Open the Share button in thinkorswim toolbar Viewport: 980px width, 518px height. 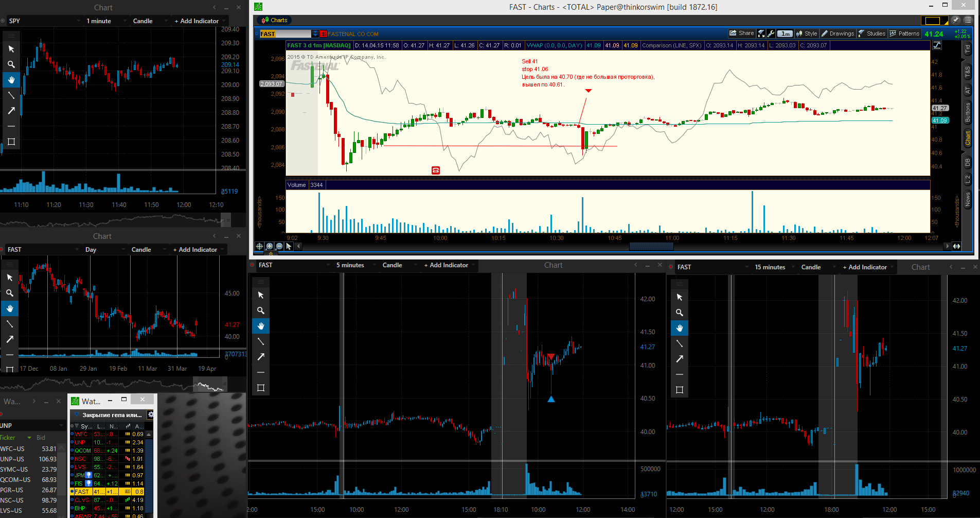(x=741, y=33)
